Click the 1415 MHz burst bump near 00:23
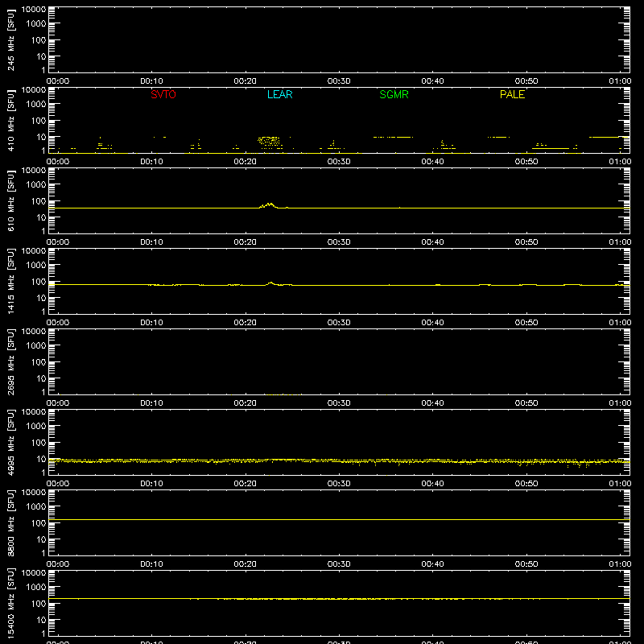Screen dimensions: 644x644 click(271, 283)
